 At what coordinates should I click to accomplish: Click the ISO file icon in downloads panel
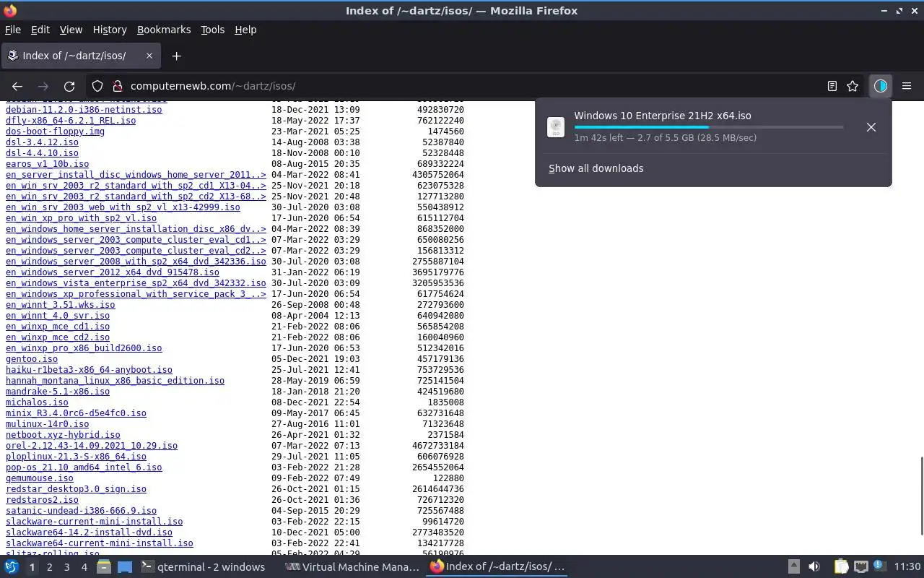pyautogui.click(x=556, y=127)
